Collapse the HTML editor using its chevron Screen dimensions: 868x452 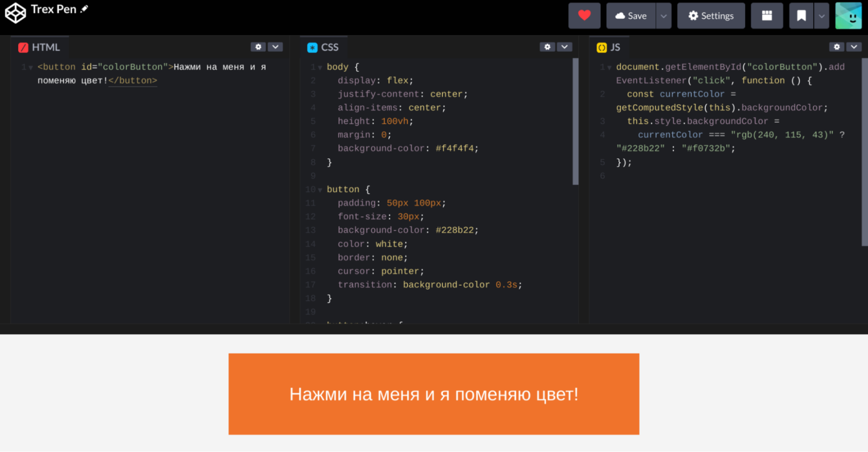[275, 47]
